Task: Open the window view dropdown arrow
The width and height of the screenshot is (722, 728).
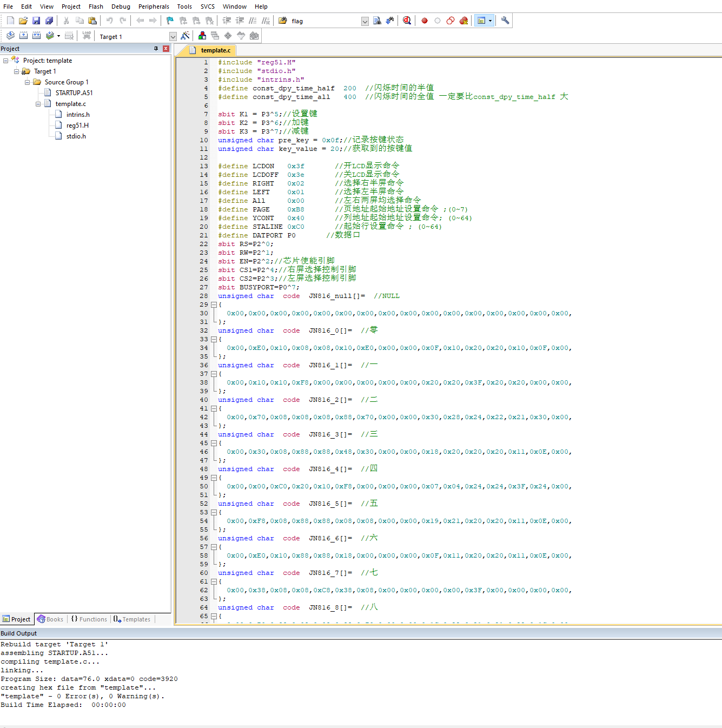Action: coord(491,21)
